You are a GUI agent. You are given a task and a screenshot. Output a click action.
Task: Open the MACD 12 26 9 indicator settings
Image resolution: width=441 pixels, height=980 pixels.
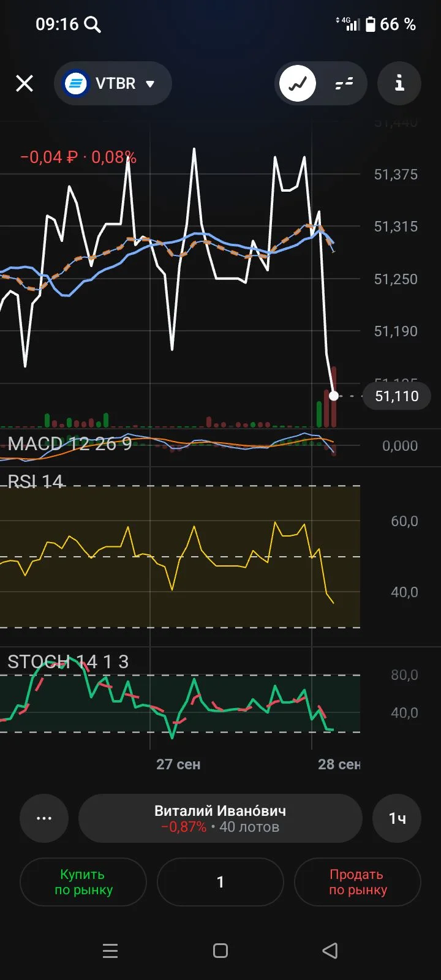(x=70, y=443)
